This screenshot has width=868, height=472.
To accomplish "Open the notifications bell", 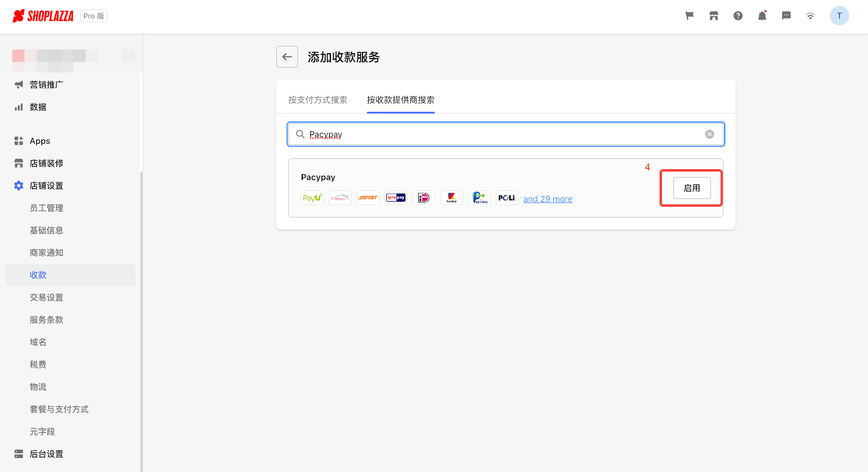I will click(762, 16).
